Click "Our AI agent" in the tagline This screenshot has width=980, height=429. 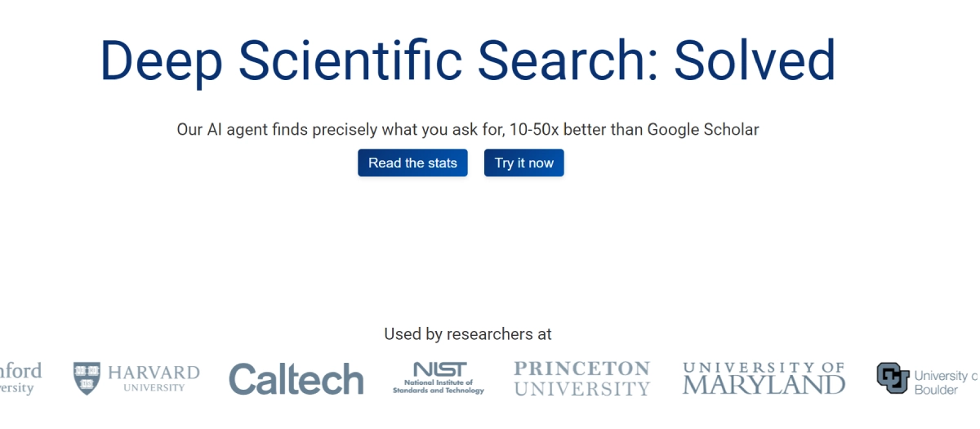point(219,129)
